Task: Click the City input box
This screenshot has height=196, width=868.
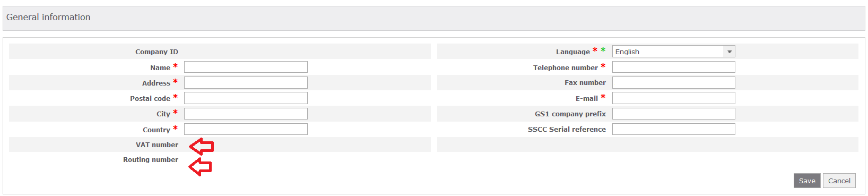Action: point(246,114)
